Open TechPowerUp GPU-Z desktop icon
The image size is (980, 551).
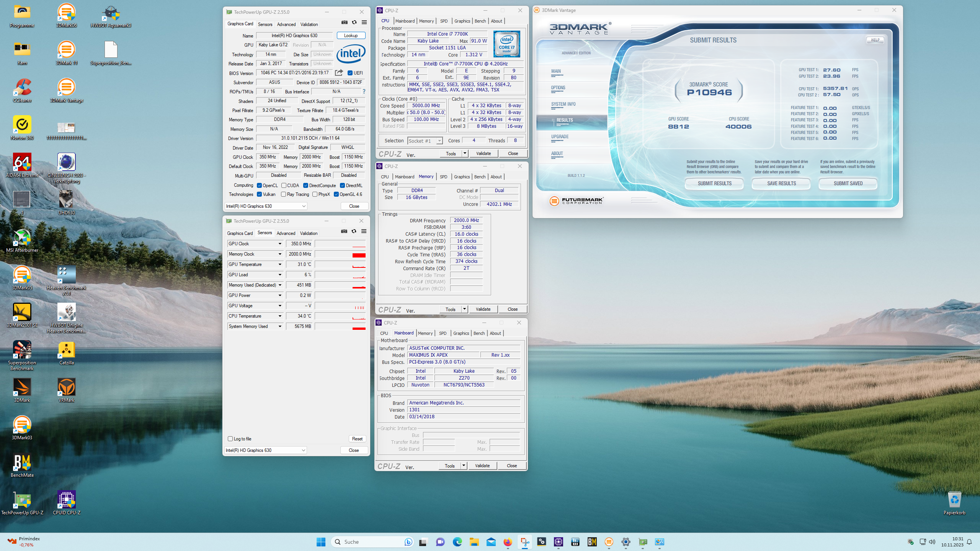pyautogui.click(x=22, y=503)
